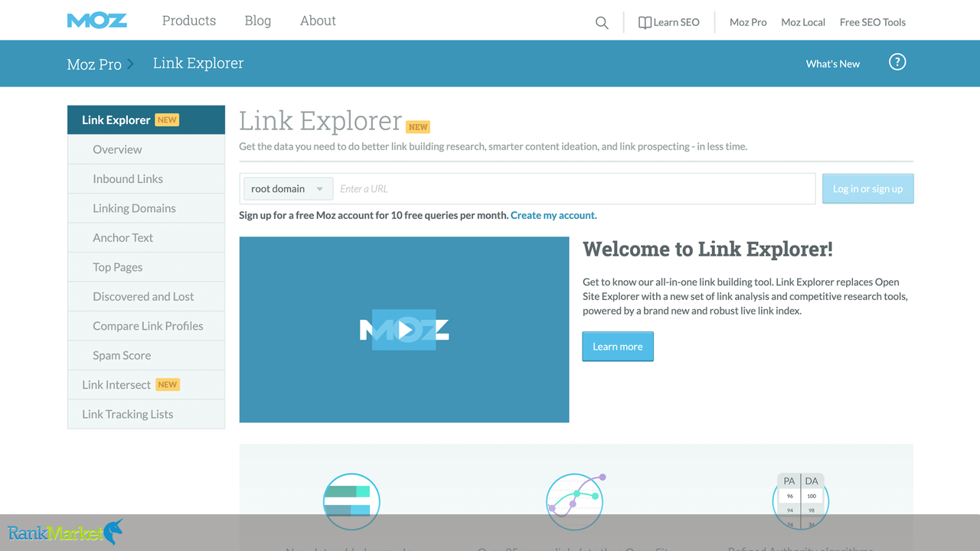Screen dimensions: 980x551
Task: Click the bar chart circle icon
Action: click(351, 501)
